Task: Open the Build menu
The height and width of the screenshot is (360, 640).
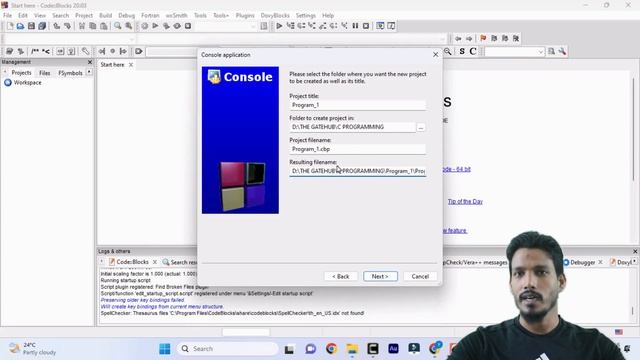Action: 105,15
